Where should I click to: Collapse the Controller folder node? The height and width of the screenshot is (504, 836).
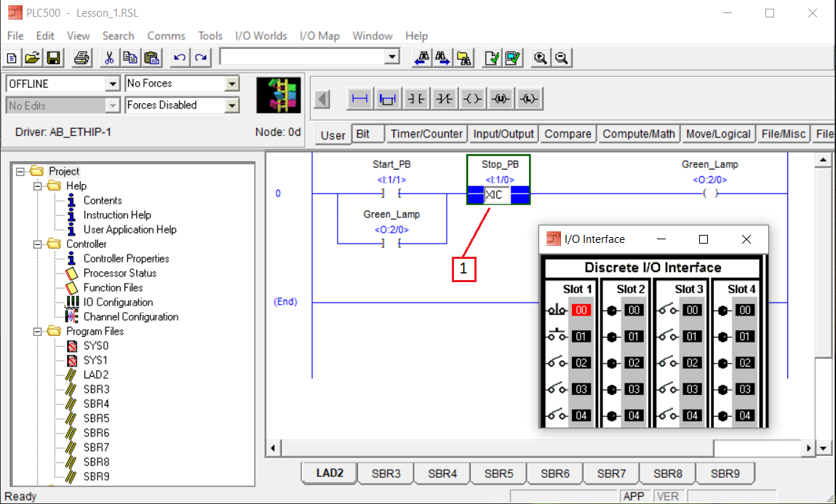coord(37,244)
